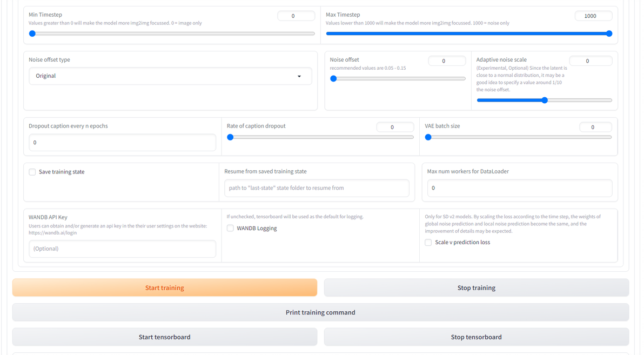This screenshot has width=644, height=355.
Task: Click the Min Timestep slider handle
Action: pos(32,34)
